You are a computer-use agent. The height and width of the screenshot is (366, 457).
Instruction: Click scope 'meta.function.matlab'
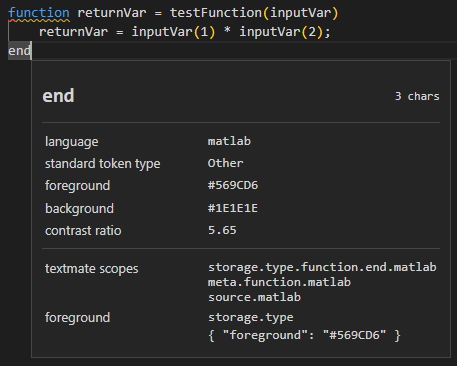pyautogui.click(x=279, y=282)
